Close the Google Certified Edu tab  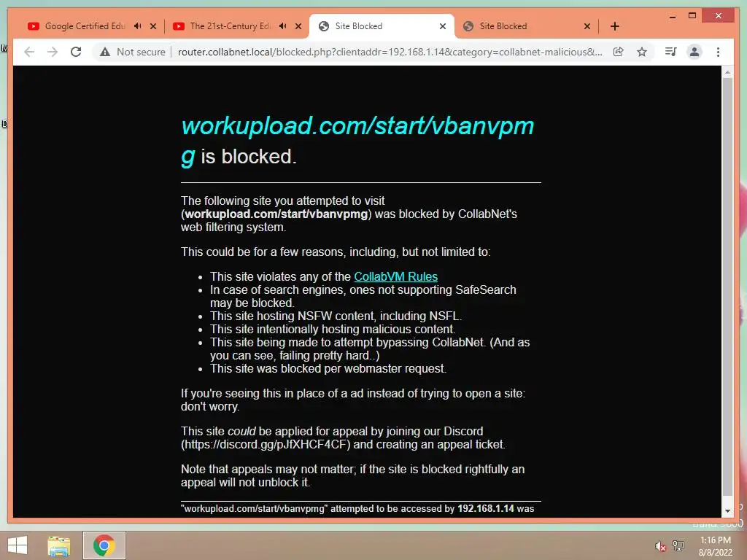153,26
